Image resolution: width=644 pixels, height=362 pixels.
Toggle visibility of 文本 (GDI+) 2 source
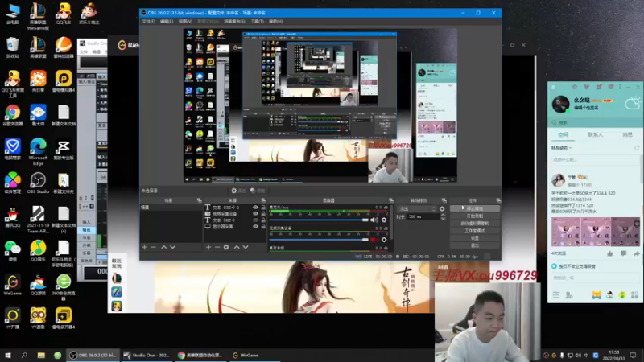[x=255, y=208]
